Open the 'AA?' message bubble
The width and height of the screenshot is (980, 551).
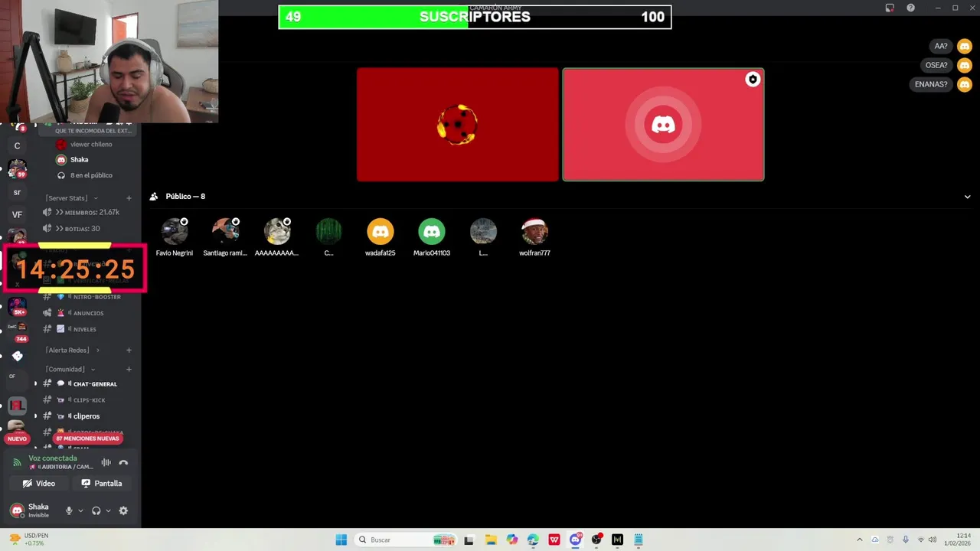(941, 46)
